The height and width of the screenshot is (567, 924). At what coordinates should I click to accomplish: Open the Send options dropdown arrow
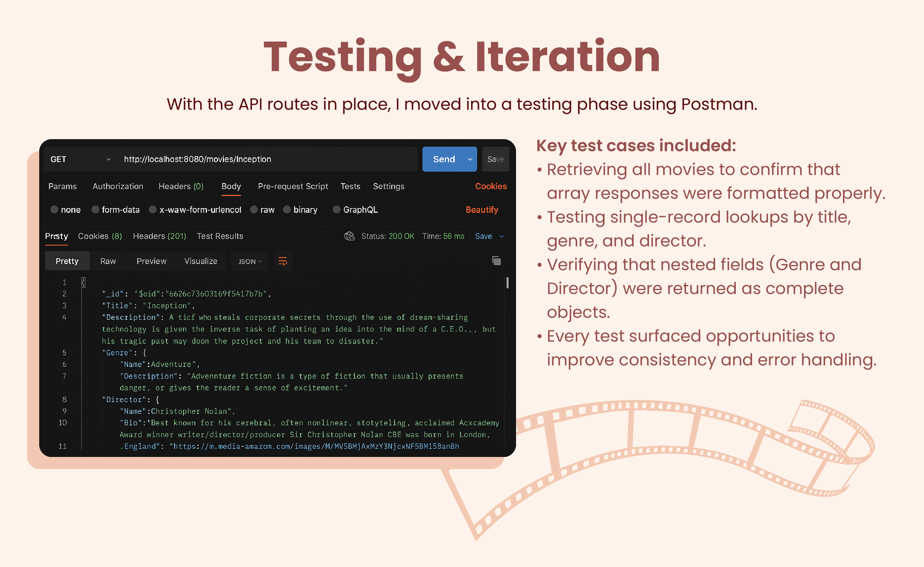pyautogui.click(x=470, y=159)
